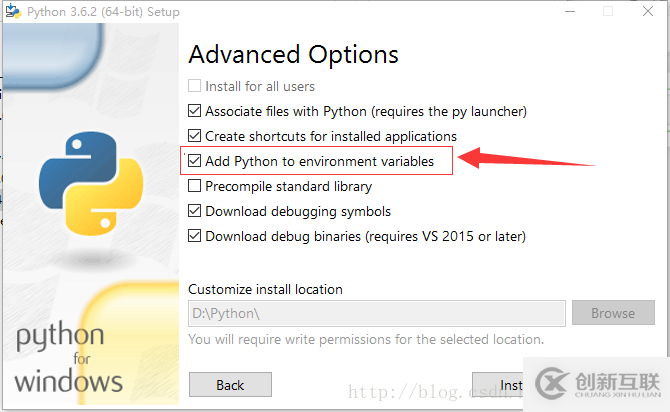Enable Precompile standard library checkbox

pyautogui.click(x=194, y=186)
